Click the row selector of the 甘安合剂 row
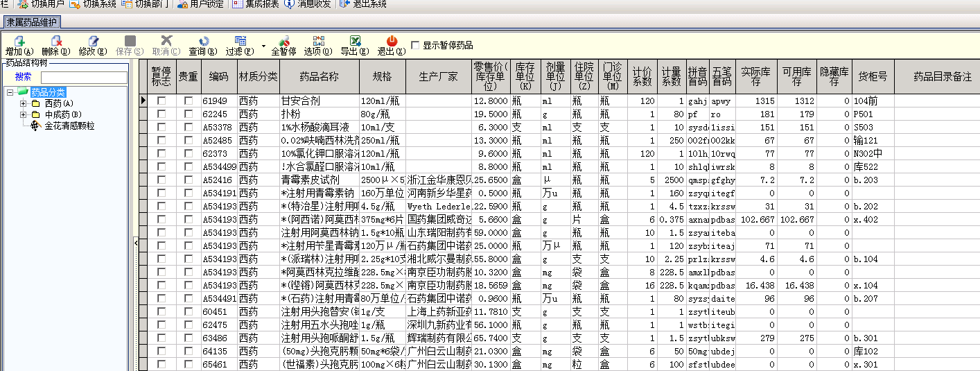This screenshot has width=980, height=371. [143, 101]
